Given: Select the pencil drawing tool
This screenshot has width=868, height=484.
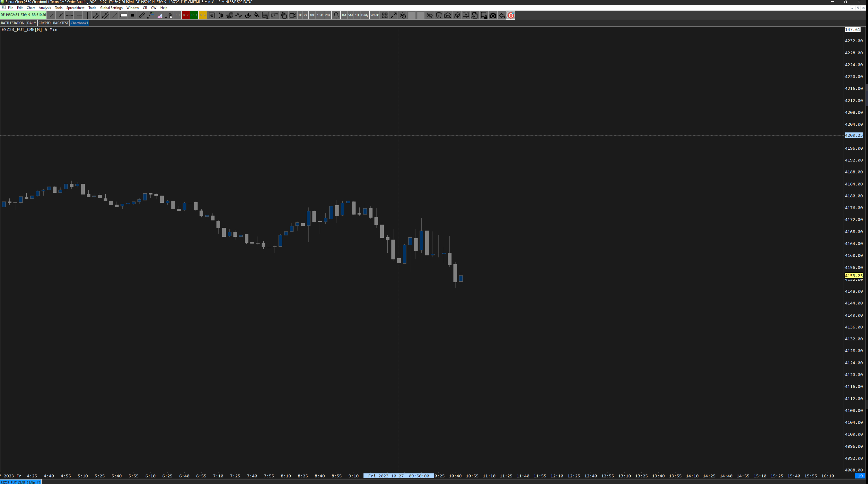Looking at the screenshot, I should click(142, 15).
